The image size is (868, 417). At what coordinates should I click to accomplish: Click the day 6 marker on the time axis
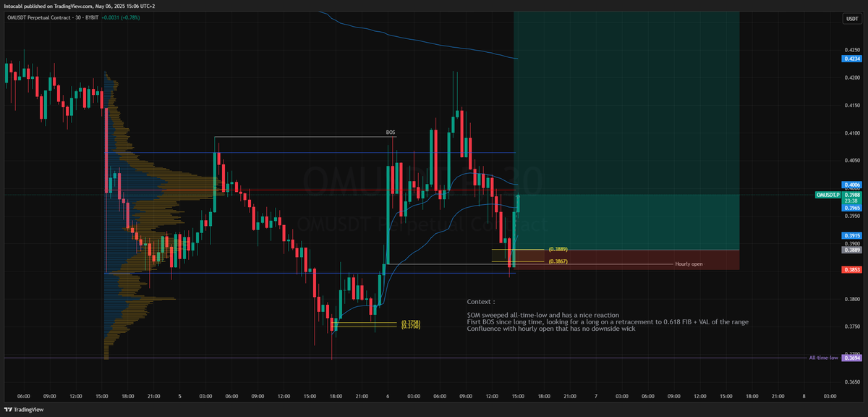(x=388, y=396)
